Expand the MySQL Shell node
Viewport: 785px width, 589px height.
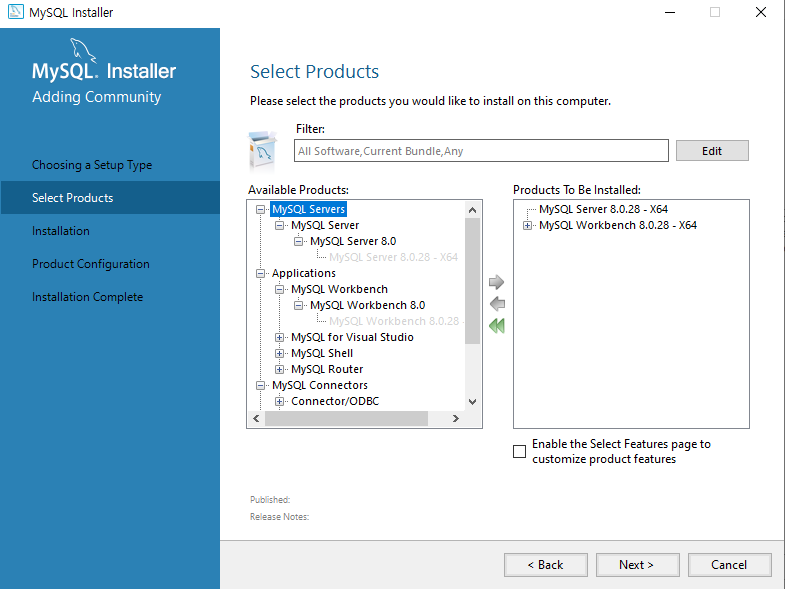coord(279,354)
